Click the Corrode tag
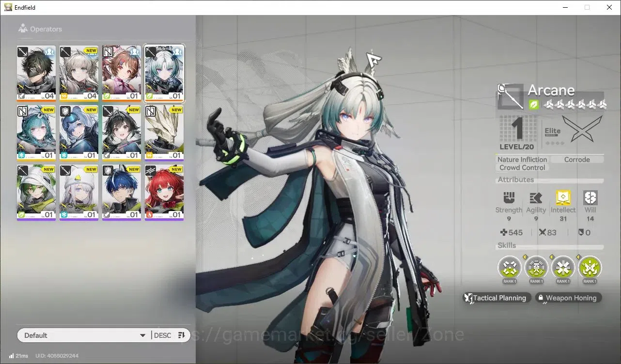This screenshot has width=621, height=364. [x=577, y=160]
